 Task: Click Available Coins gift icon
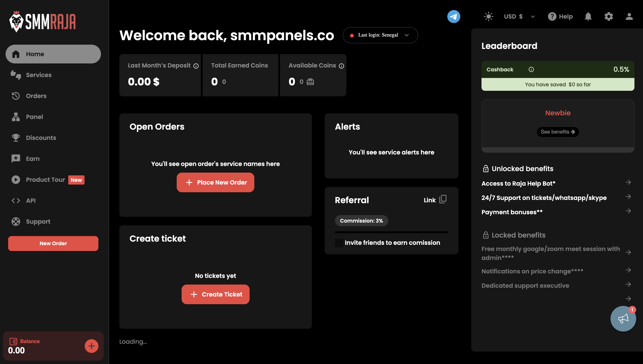pyautogui.click(x=310, y=82)
